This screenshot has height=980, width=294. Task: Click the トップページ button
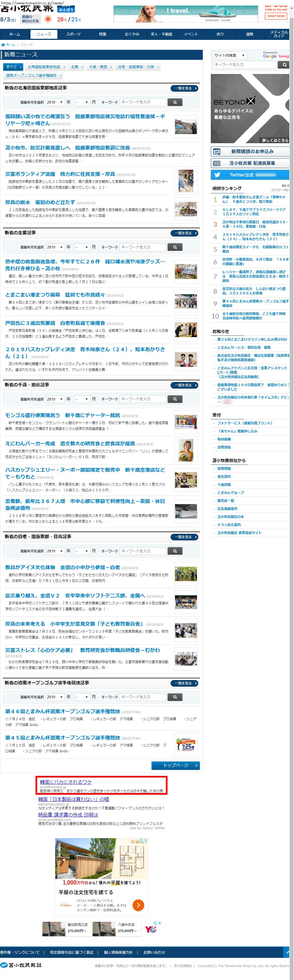pos(176,765)
